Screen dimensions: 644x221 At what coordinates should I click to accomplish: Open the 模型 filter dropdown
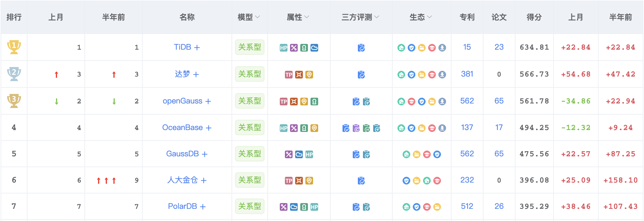coord(249,17)
